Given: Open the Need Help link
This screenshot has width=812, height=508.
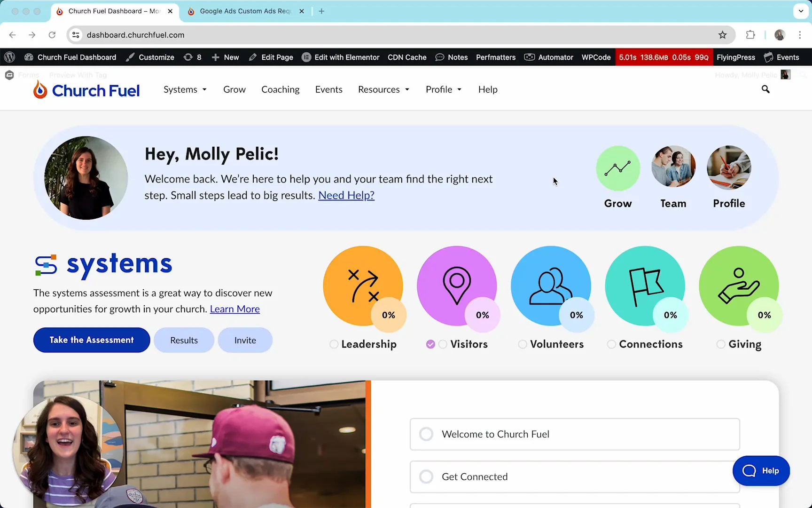Looking at the screenshot, I should 346,195.
